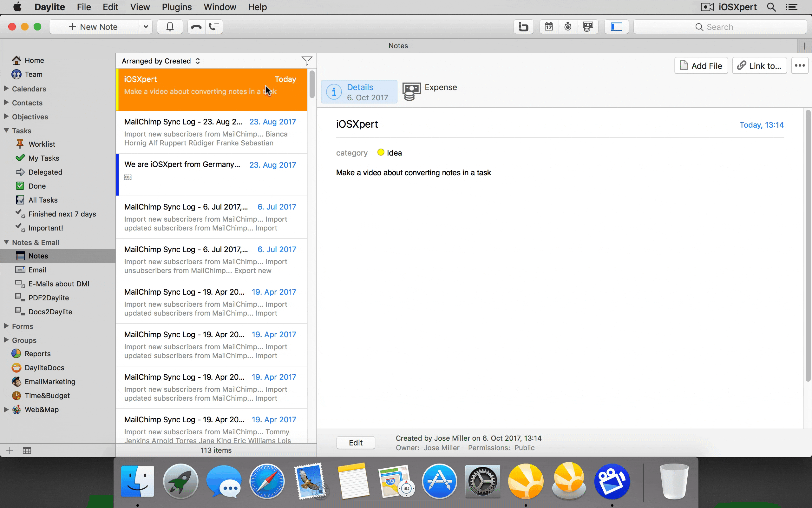The width and height of the screenshot is (812, 508).
Task: Click the yellow Idea category dot
Action: 381,152
